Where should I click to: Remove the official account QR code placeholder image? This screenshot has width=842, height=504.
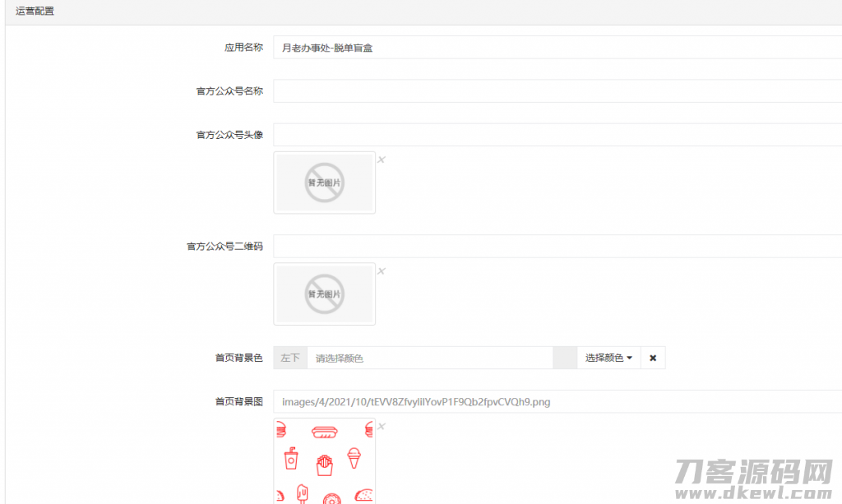click(x=381, y=270)
